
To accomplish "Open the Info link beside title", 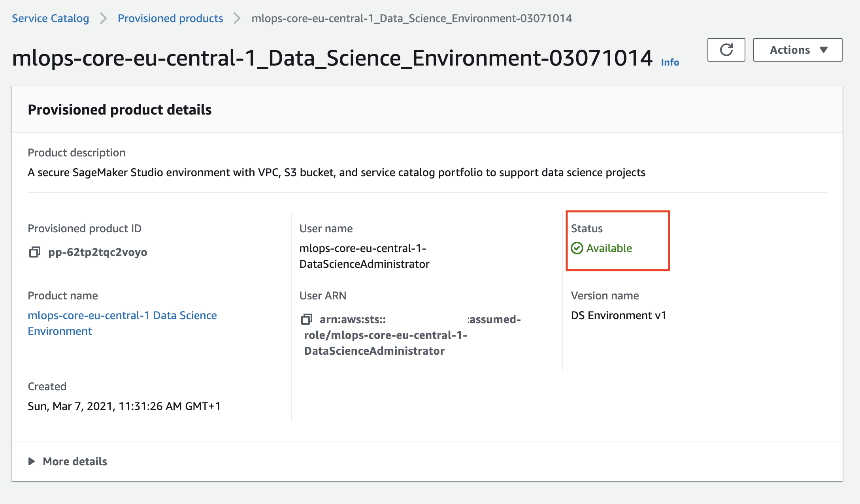I will 670,62.
